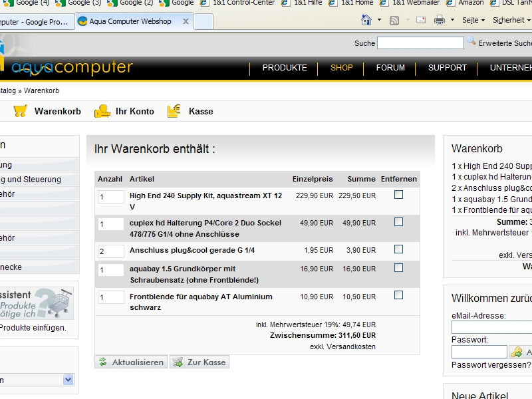Click the magnifier search icon beside Suche

tap(471, 42)
